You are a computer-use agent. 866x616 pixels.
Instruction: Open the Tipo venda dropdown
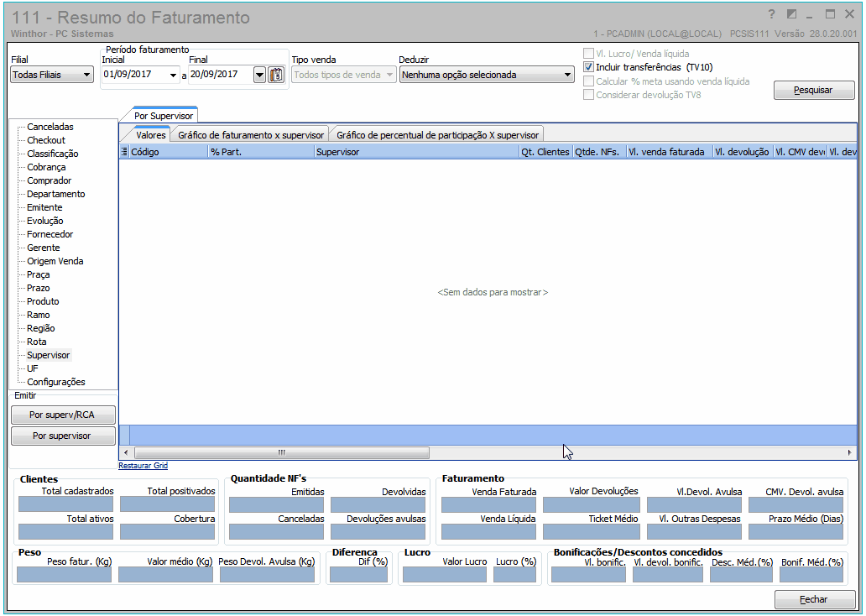click(343, 75)
